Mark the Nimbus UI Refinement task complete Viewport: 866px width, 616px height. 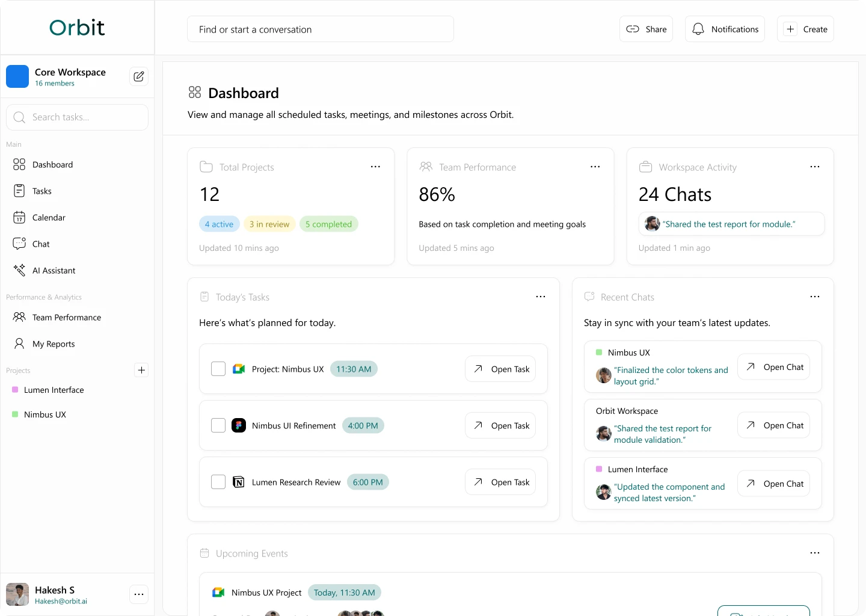[218, 425]
